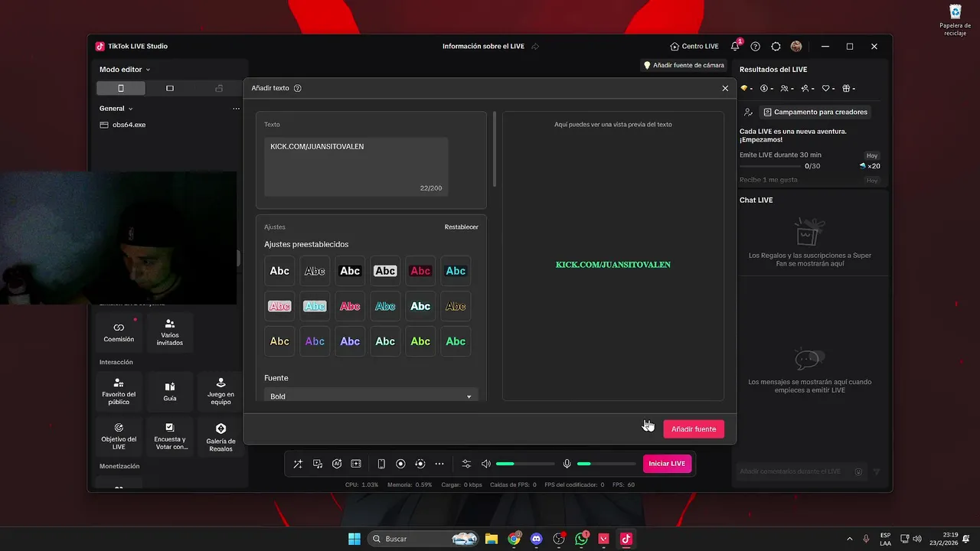Image resolution: width=980 pixels, height=551 pixels.
Task: Select the white-on-black-box Abc preset
Action: [350, 271]
